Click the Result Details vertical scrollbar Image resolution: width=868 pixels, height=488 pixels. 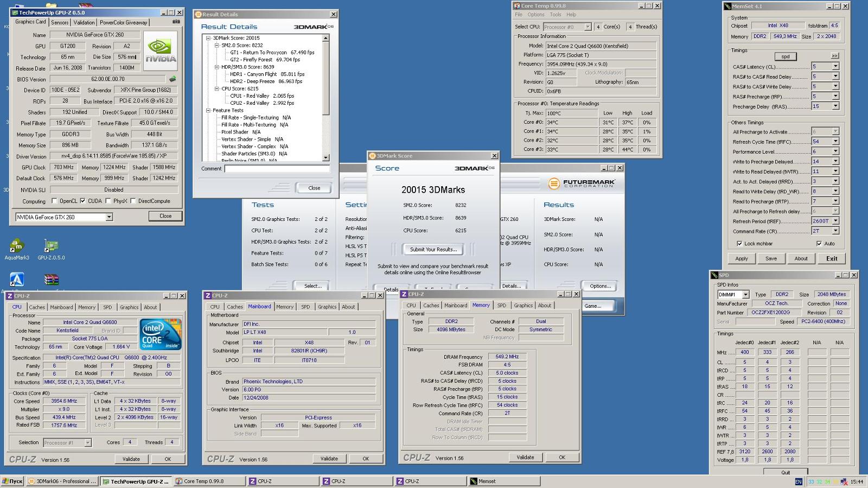(325, 98)
